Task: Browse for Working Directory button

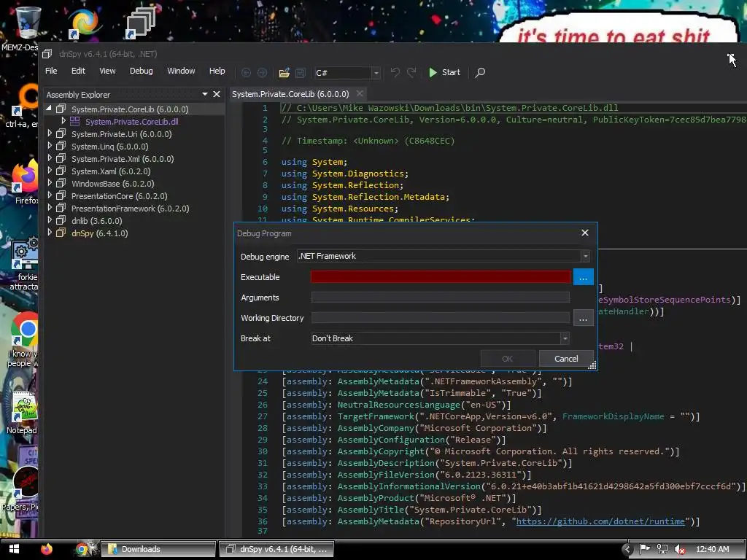Action: (583, 318)
